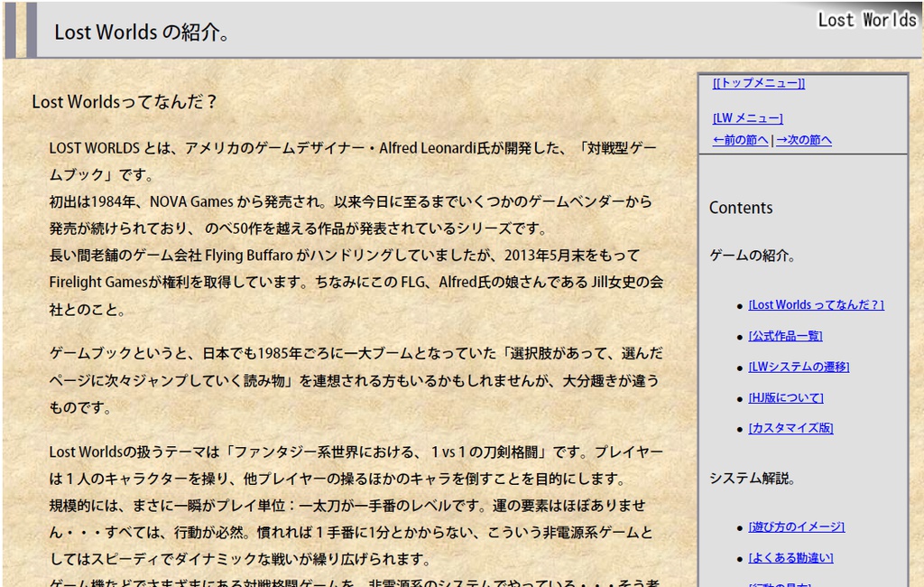Open the LWシステムの遷移 link
Screen dimensions: 924x587
[799, 367]
